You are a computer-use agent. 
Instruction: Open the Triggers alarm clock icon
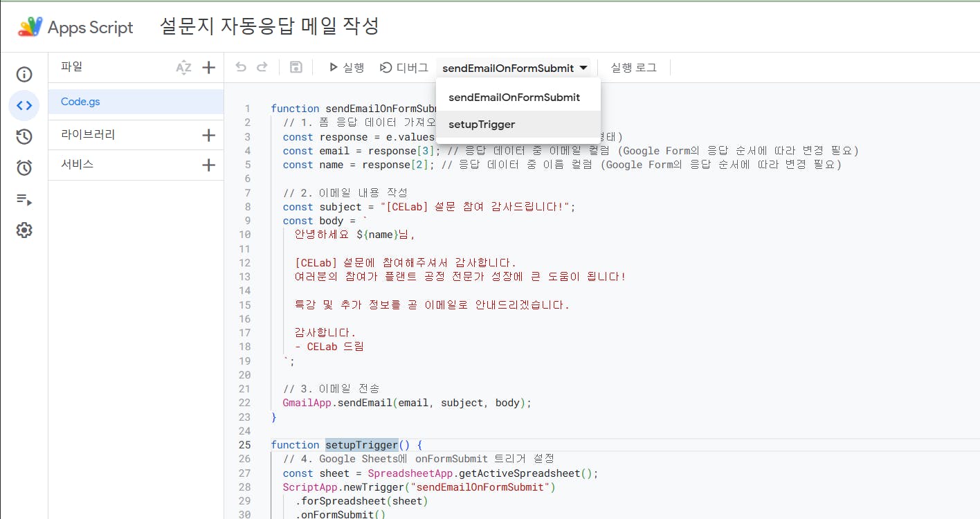24,167
